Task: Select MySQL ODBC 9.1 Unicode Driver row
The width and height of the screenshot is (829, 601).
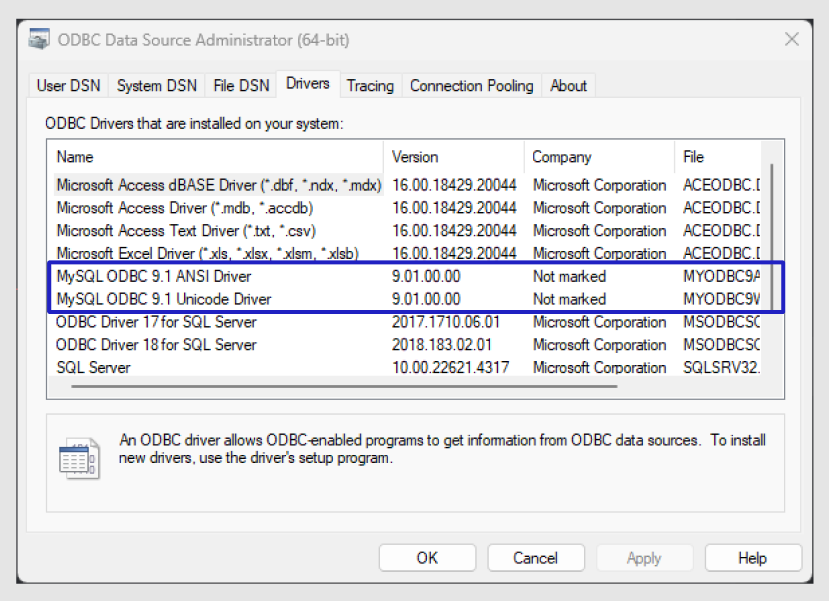Action: pos(164,299)
